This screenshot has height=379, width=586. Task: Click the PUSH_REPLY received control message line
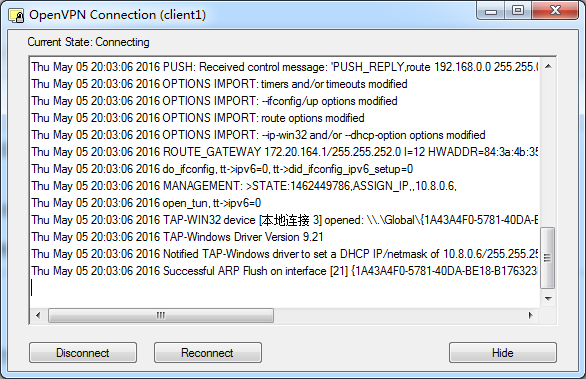point(284,67)
